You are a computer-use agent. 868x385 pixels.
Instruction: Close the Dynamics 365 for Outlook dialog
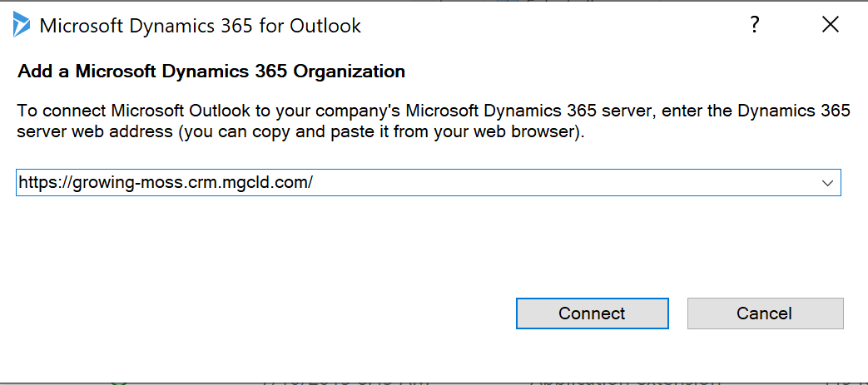point(830,25)
